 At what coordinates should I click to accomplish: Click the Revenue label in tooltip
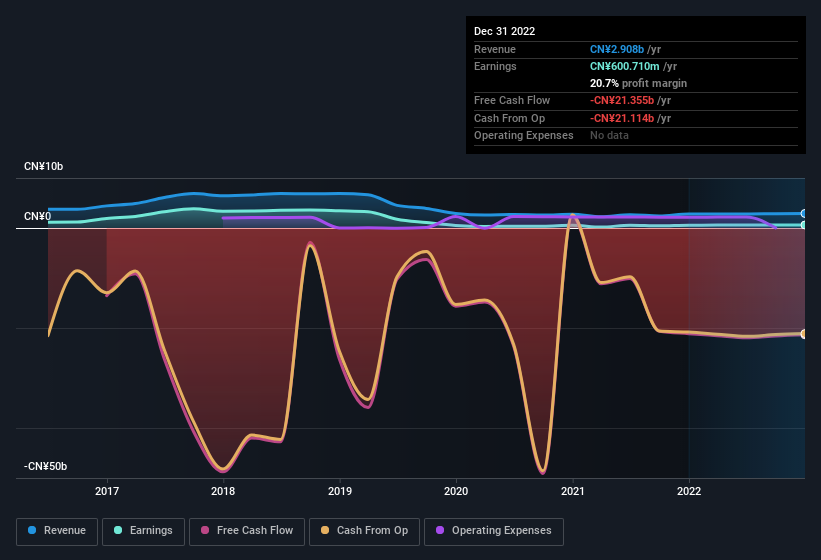point(495,49)
